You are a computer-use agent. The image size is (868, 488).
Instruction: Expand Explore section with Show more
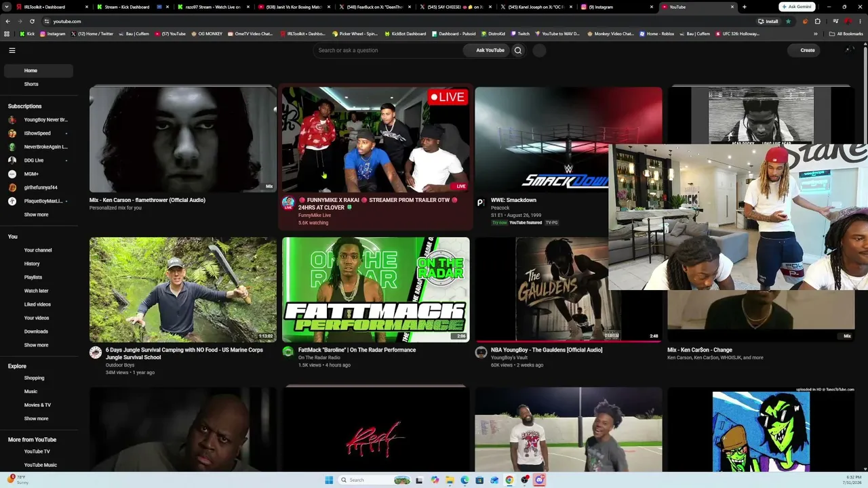[36, 419]
